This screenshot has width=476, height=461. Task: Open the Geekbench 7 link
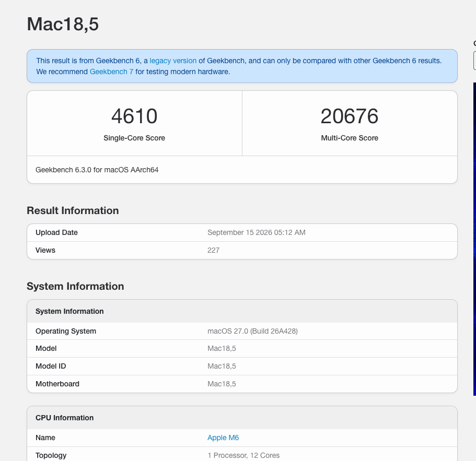(111, 72)
